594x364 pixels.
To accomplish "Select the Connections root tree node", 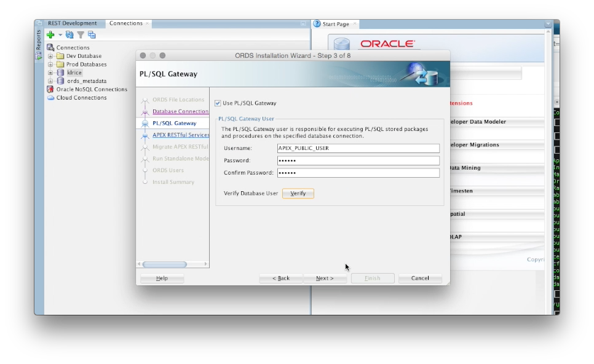I will tap(73, 47).
